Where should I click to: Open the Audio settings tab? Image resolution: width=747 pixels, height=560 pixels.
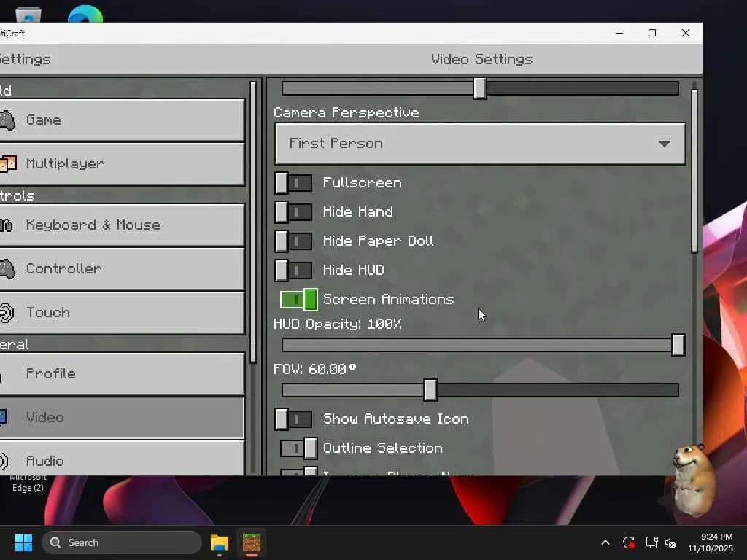point(122,458)
